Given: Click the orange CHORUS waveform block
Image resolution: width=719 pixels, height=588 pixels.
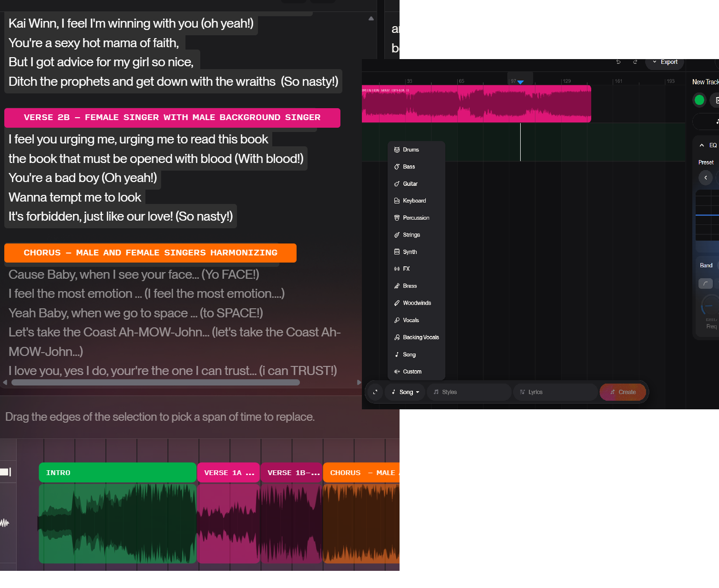Looking at the screenshot, I should pos(361,523).
